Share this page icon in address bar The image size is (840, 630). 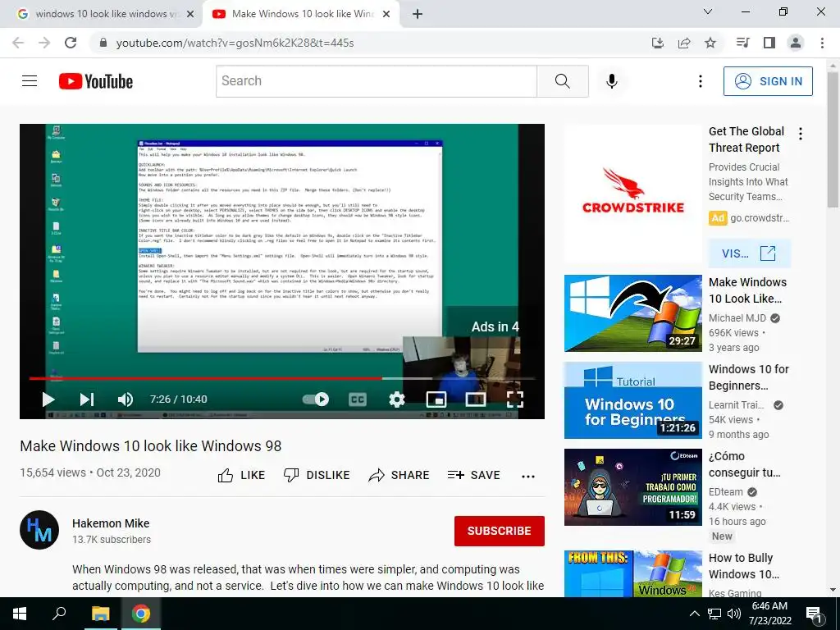684,43
